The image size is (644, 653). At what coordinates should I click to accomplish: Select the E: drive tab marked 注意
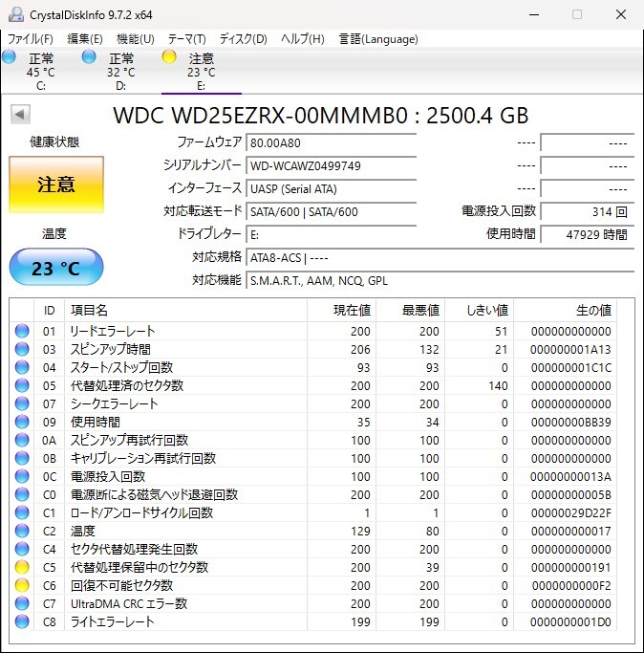pos(202,71)
